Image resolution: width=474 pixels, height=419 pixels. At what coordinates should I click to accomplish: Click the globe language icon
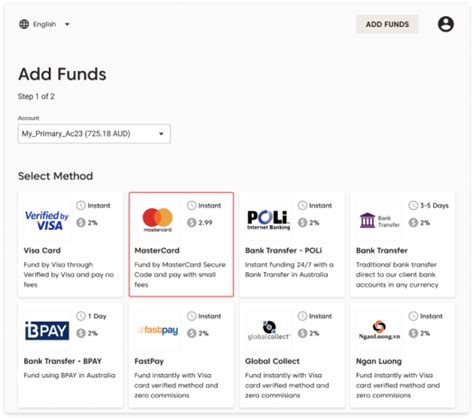click(x=24, y=24)
